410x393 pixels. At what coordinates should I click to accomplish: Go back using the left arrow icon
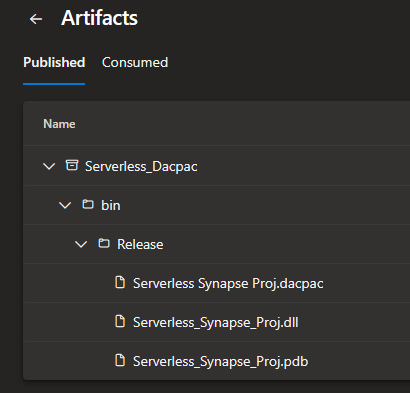coord(36,19)
